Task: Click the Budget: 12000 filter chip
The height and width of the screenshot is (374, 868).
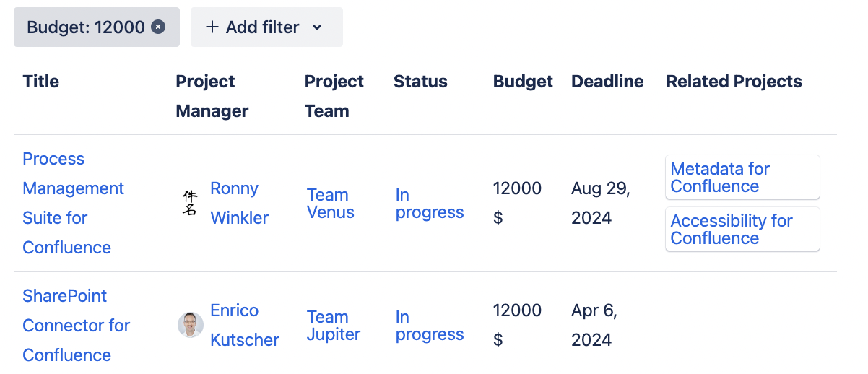Action: coord(85,27)
